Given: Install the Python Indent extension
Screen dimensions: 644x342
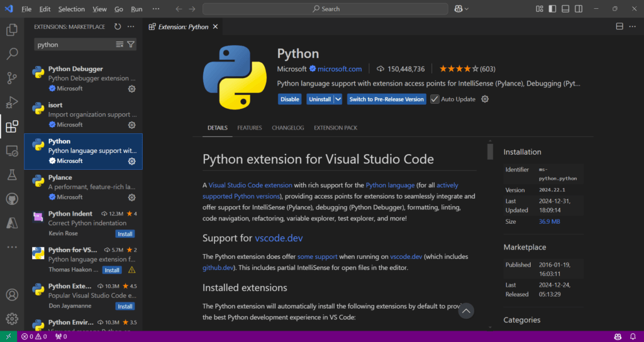Looking at the screenshot, I should tap(125, 234).
